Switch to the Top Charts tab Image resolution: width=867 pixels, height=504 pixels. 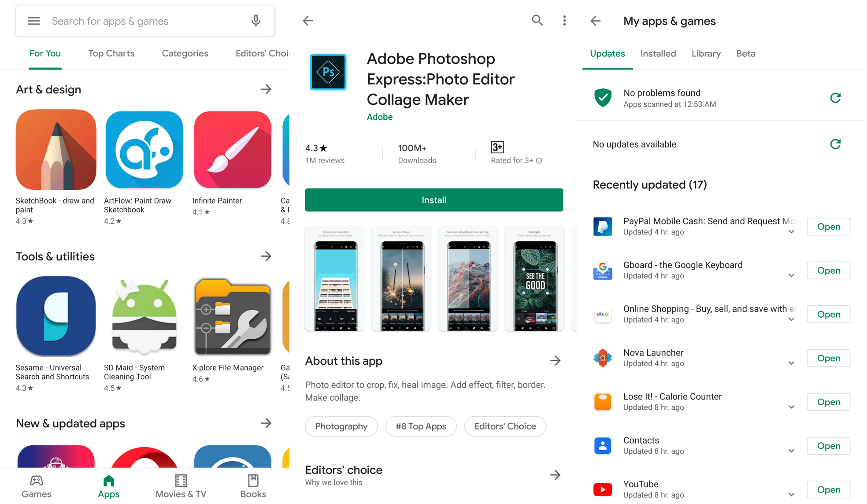(x=111, y=53)
